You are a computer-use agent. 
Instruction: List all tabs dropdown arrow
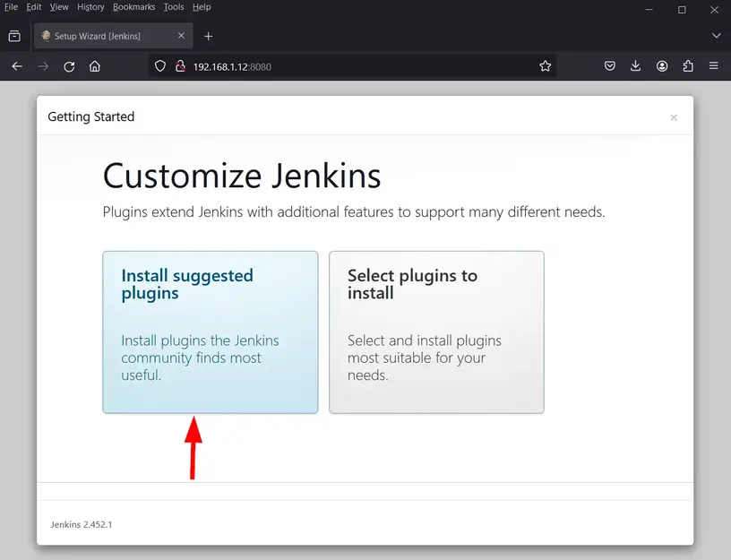716,36
